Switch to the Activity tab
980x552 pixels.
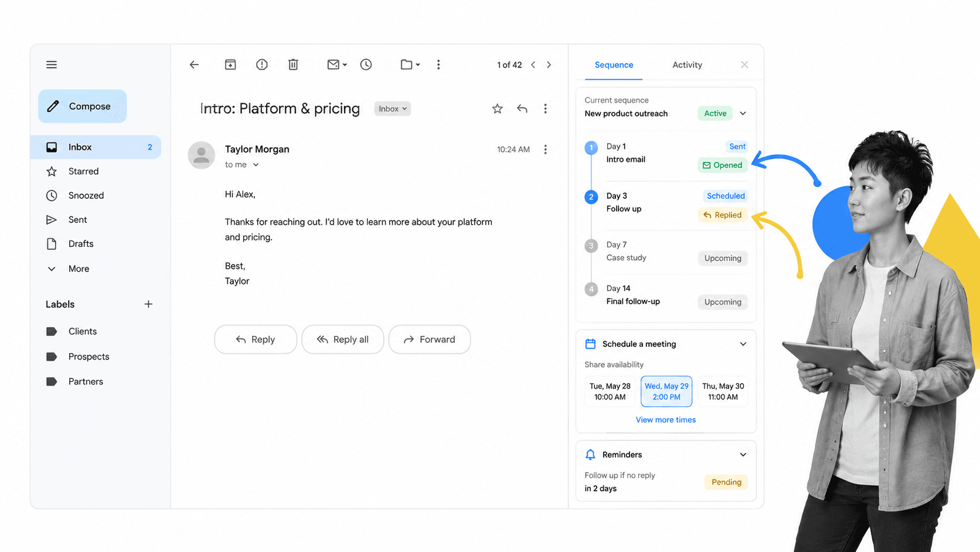pyautogui.click(x=687, y=65)
